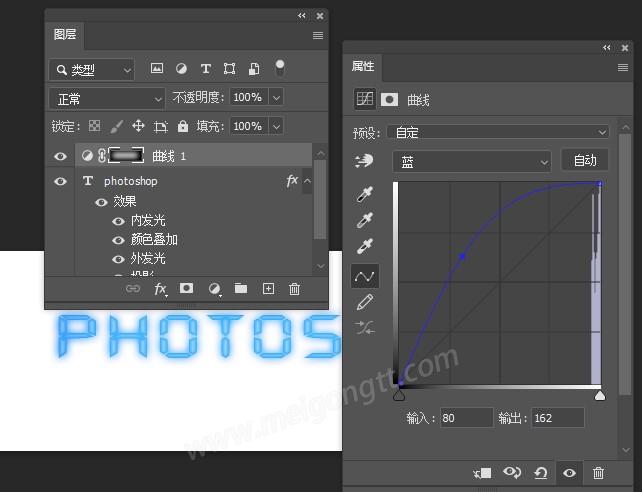Click the black point slider triangle
This screenshot has height=492, width=642.
[399, 395]
